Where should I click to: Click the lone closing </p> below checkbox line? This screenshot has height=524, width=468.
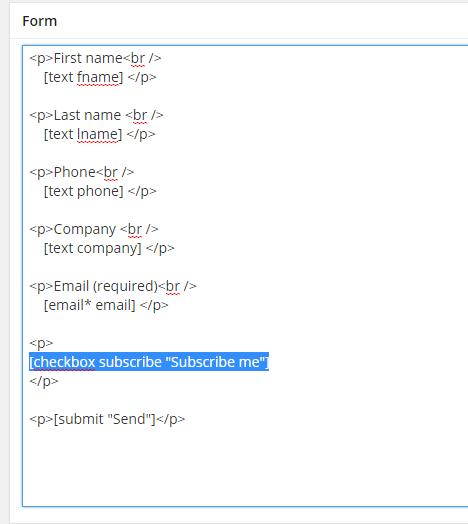pos(43,381)
